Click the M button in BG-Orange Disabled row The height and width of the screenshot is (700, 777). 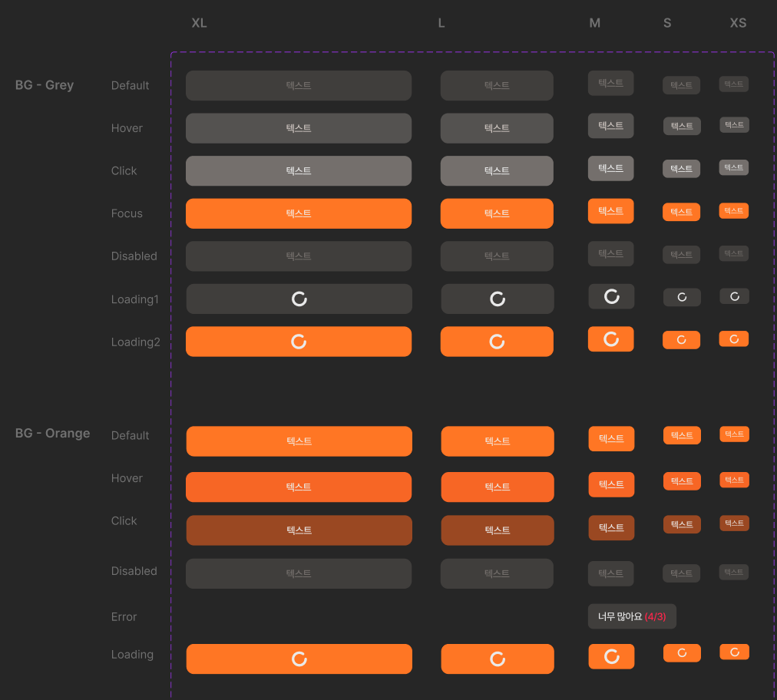611,573
